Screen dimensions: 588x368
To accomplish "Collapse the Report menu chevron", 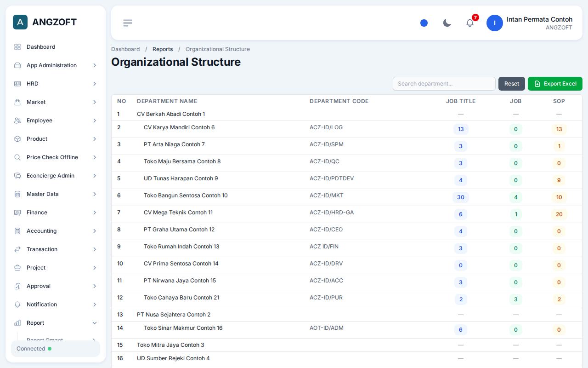I will [x=95, y=323].
